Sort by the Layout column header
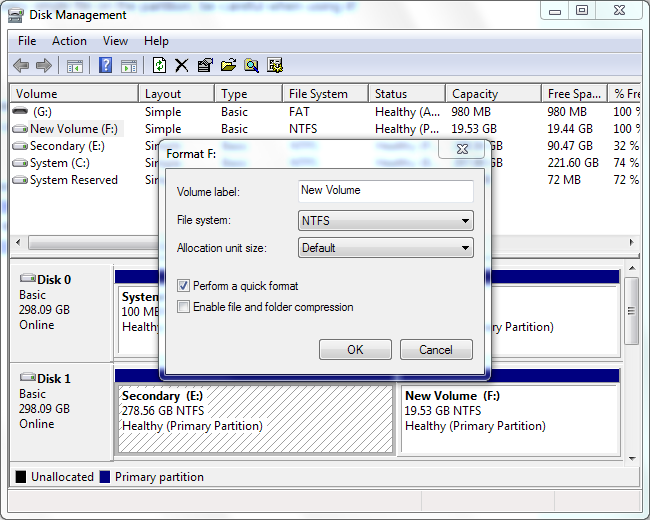 click(177, 94)
